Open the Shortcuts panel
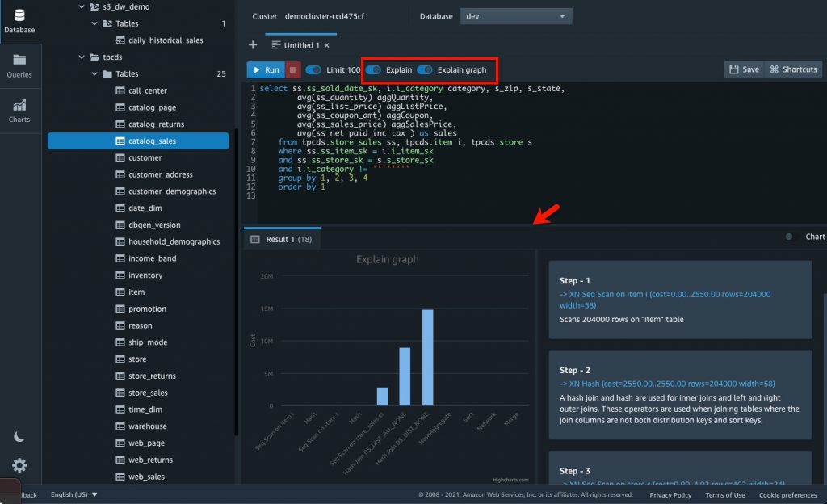The width and height of the screenshot is (827, 504). point(793,69)
